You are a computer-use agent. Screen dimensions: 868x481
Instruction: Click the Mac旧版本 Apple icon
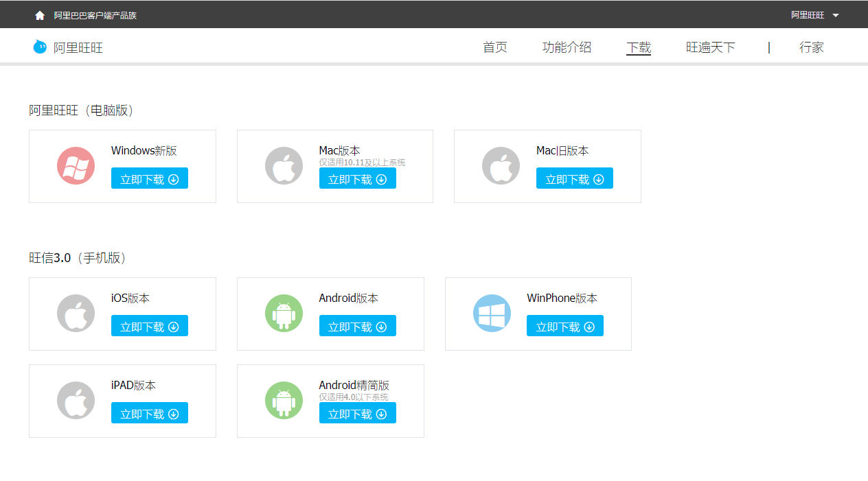501,166
